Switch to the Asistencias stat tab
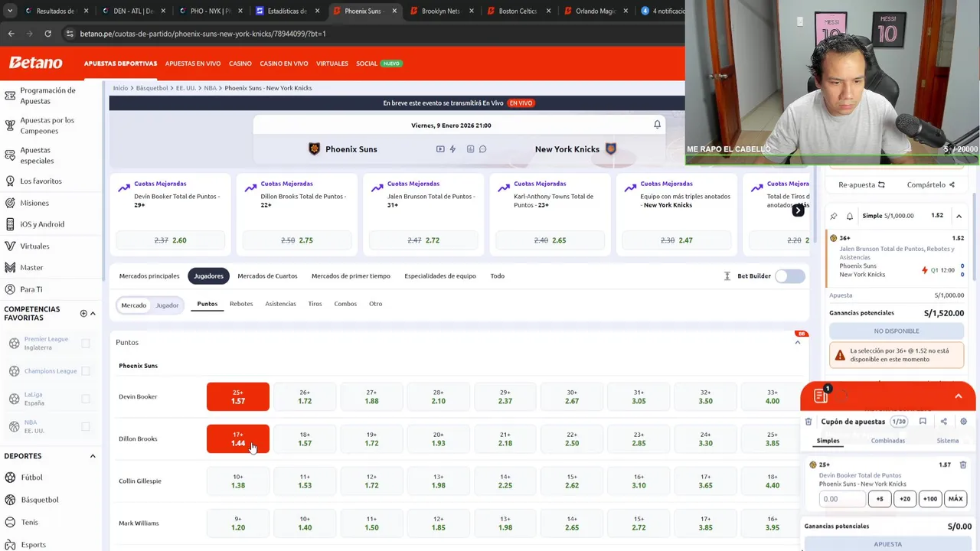 click(280, 304)
